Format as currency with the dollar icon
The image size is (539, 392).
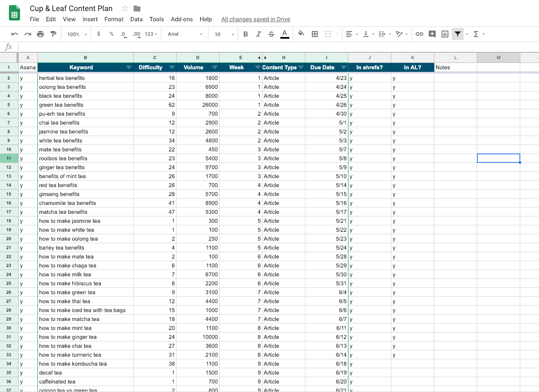click(x=99, y=34)
